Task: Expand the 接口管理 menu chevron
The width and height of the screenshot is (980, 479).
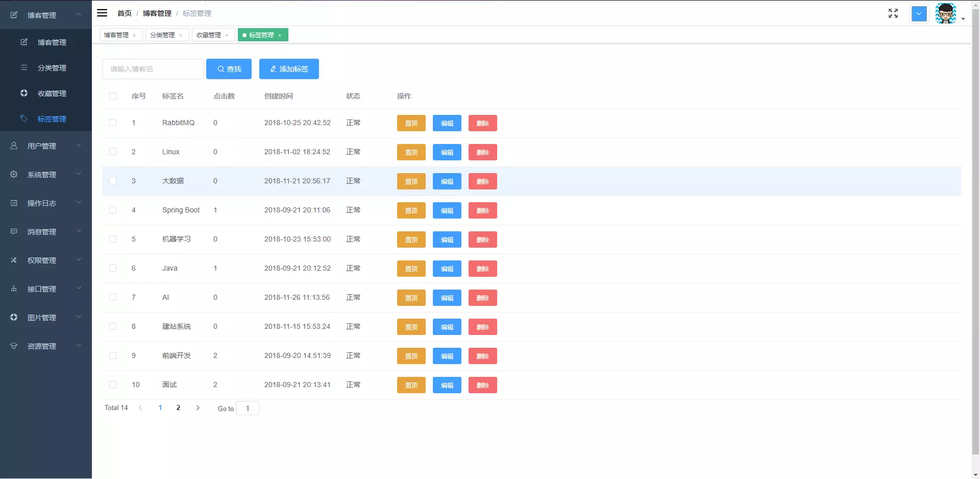Action: click(79, 288)
